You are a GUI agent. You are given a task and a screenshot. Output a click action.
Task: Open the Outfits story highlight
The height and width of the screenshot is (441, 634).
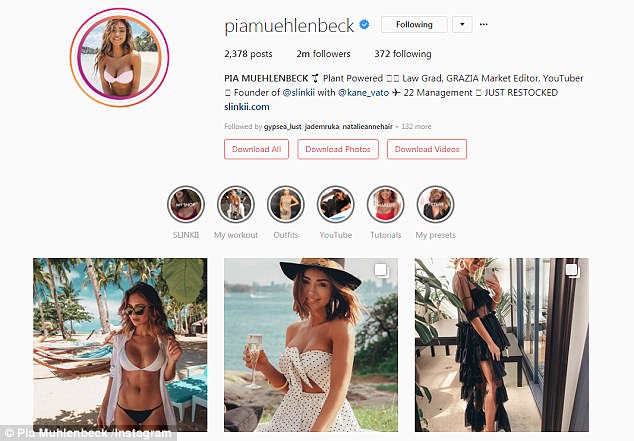pyautogui.click(x=285, y=205)
